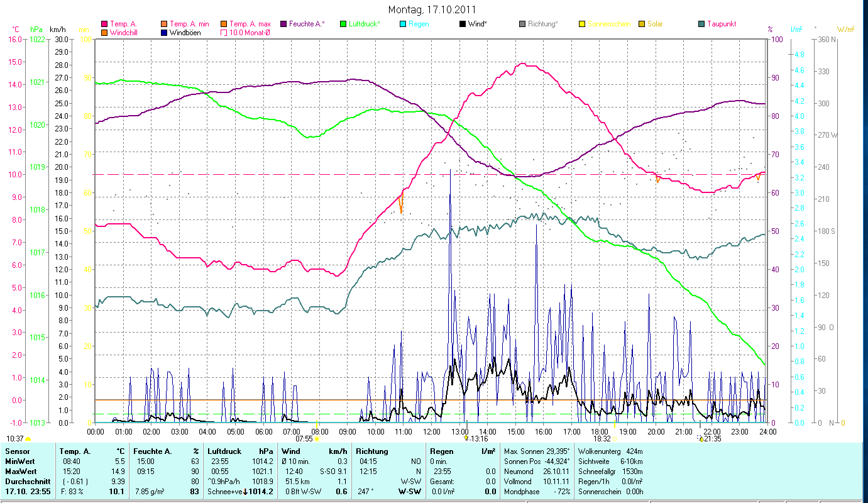Select the Regen column header in table

pyautogui.click(x=440, y=451)
